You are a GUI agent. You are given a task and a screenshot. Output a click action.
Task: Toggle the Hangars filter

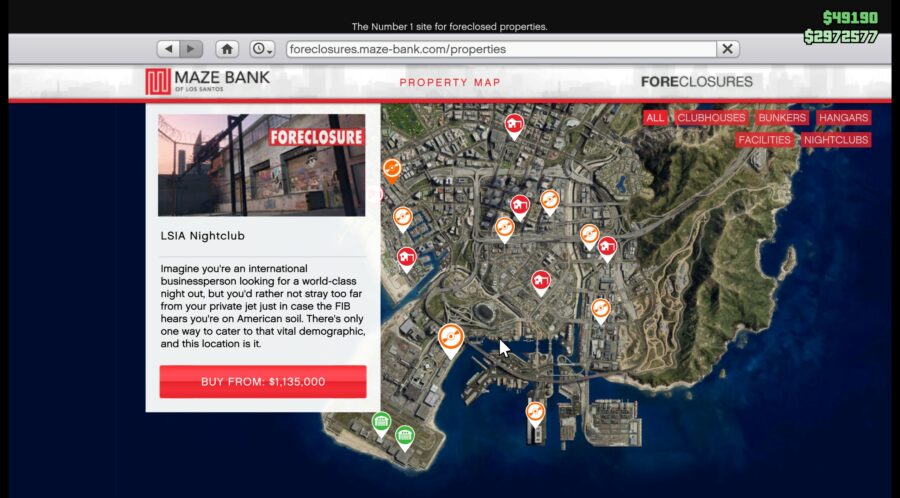click(843, 118)
